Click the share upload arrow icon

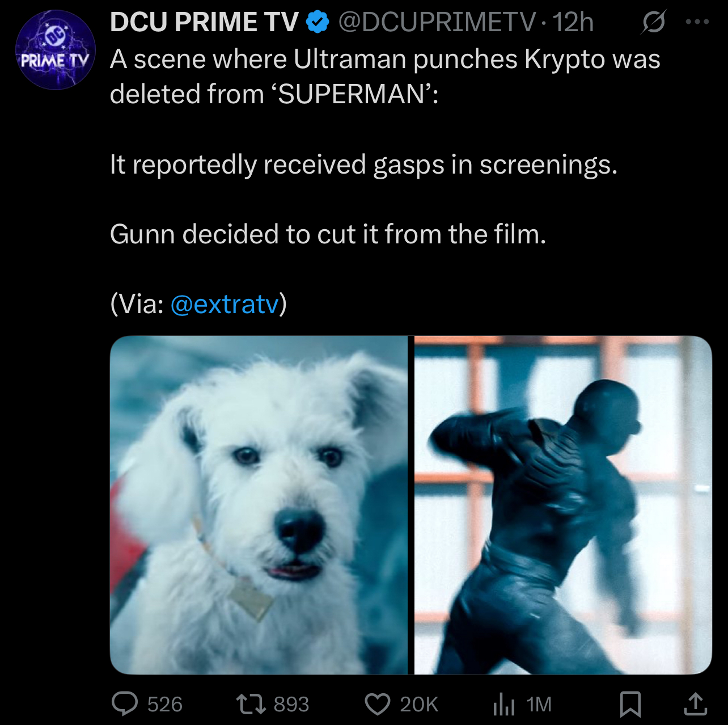click(695, 704)
